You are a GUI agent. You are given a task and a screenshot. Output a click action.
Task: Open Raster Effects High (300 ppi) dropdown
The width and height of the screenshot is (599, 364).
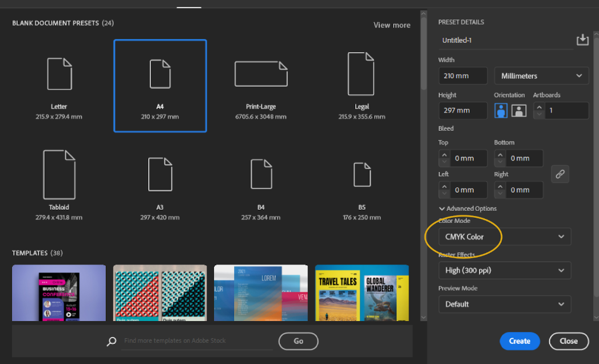(505, 270)
